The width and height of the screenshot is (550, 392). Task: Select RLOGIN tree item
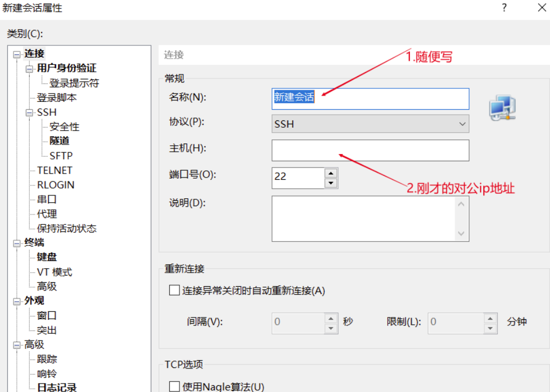pyautogui.click(x=56, y=185)
